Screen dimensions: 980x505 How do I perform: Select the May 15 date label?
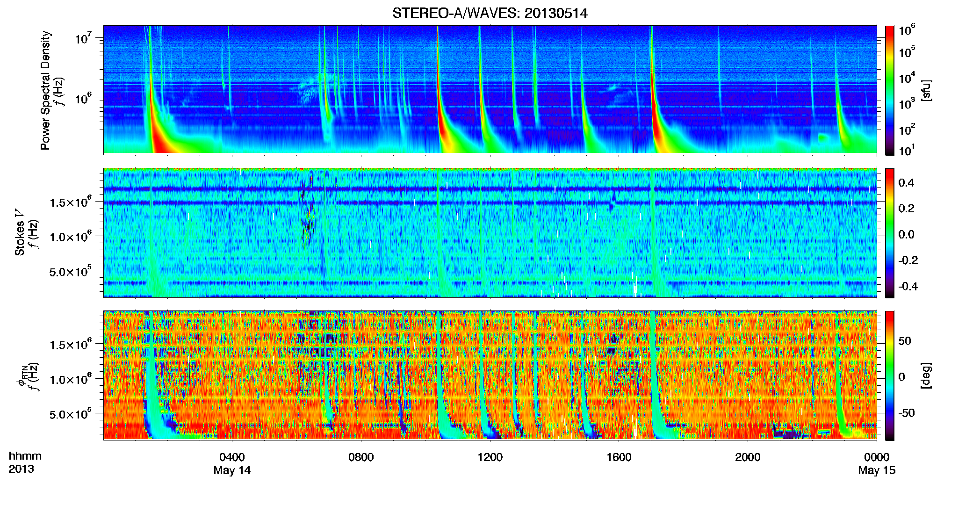[877, 470]
